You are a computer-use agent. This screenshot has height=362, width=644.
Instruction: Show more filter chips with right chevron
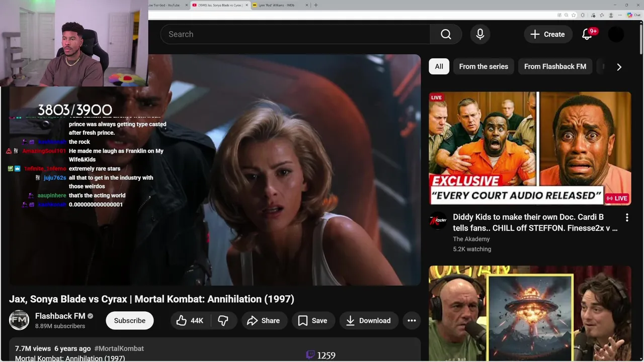coord(619,66)
